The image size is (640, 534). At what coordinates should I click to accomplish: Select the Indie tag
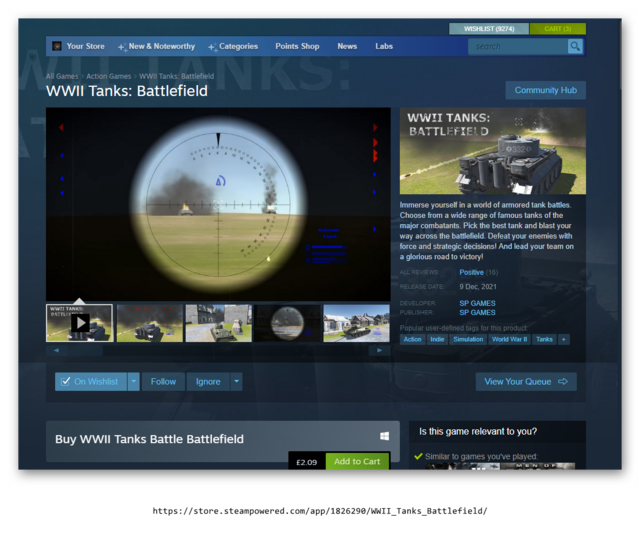437,339
